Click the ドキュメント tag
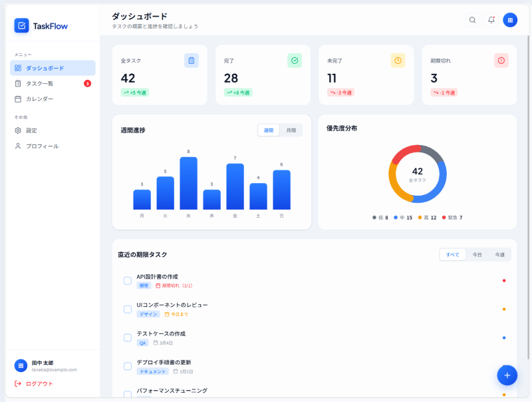 [153, 371]
